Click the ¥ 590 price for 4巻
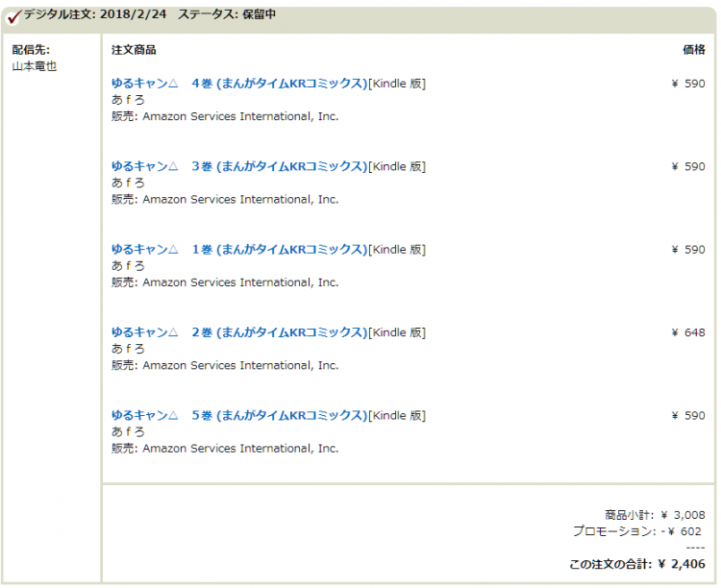 point(688,84)
